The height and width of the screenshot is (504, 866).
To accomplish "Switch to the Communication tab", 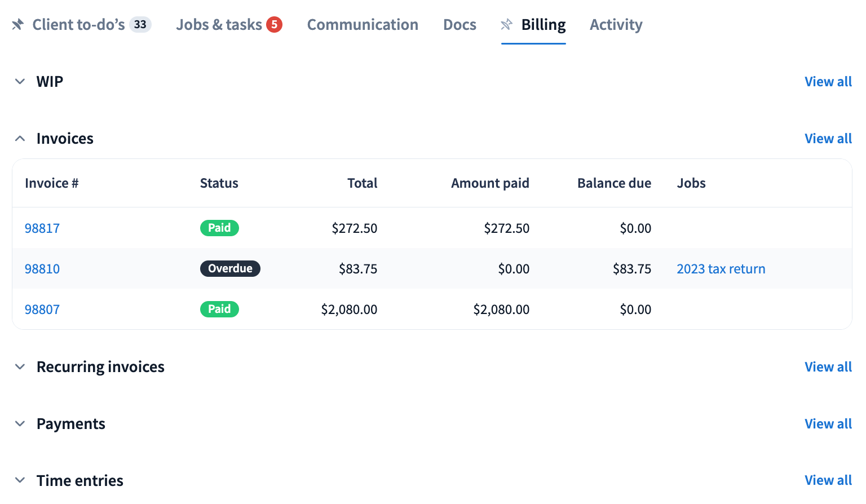I will pos(363,25).
